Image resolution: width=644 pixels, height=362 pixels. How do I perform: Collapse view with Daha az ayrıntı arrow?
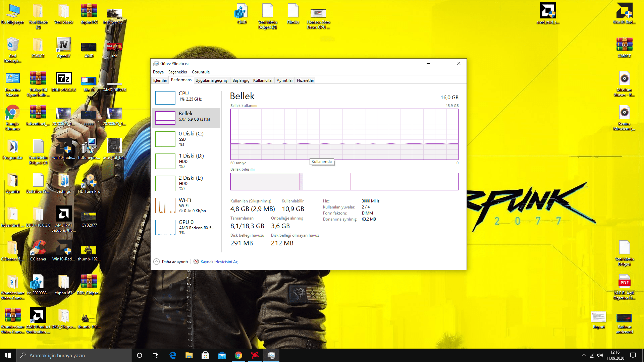157,262
